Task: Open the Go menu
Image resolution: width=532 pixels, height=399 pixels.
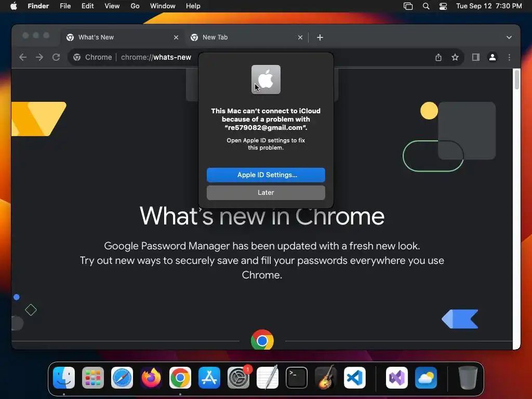Action: tap(135, 6)
